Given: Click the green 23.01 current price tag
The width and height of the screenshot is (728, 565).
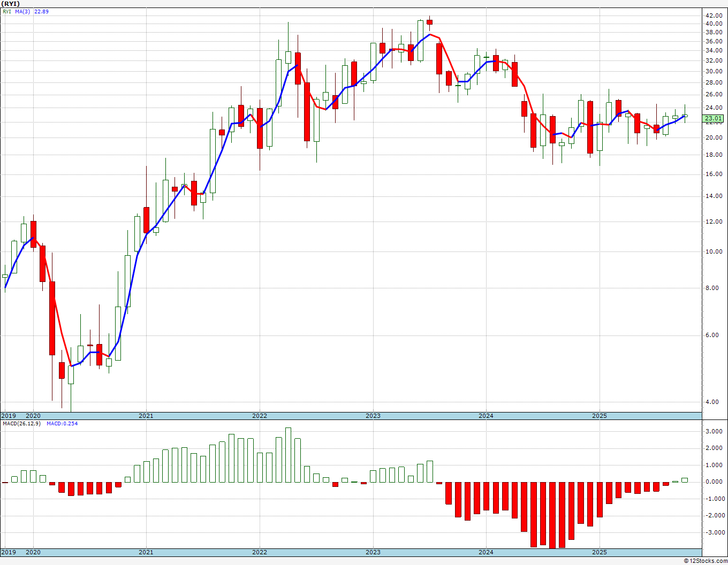Looking at the screenshot, I should (714, 118).
